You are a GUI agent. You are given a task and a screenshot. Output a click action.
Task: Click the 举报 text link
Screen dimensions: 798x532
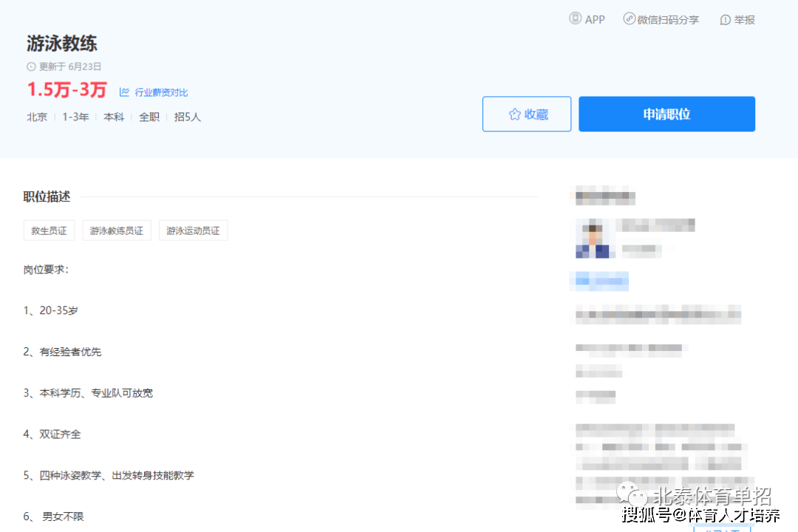click(744, 20)
